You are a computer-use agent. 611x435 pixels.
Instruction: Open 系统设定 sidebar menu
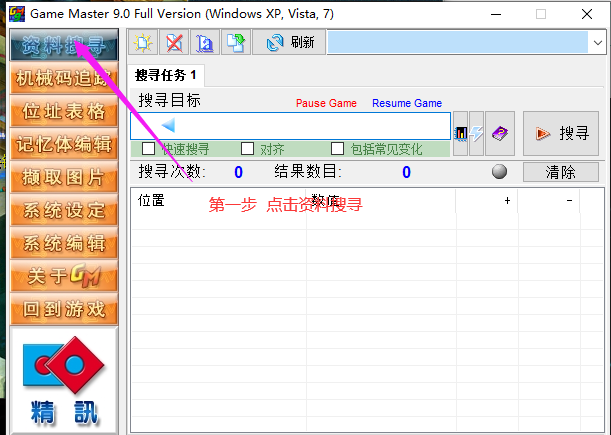(x=64, y=210)
